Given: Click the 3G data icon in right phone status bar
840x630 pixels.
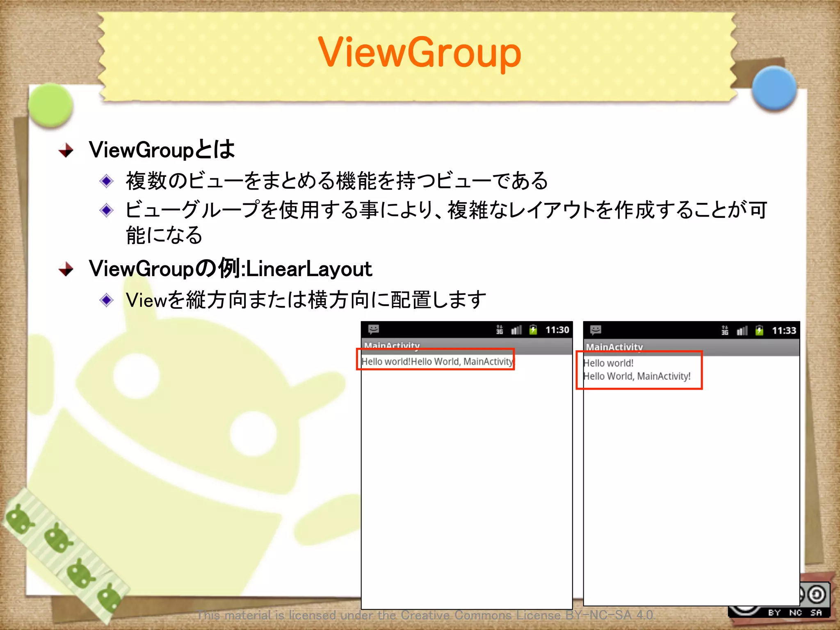Looking at the screenshot, I should (x=725, y=331).
